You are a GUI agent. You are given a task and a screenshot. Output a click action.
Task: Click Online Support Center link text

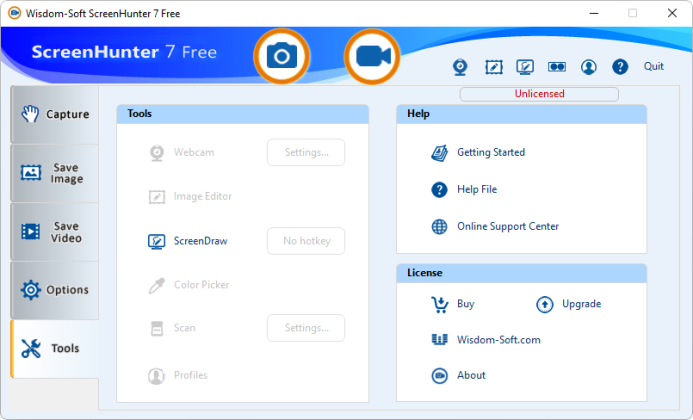[x=508, y=226]
